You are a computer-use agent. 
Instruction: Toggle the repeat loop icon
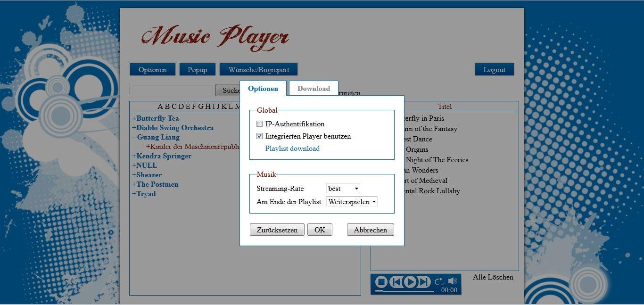pos(439,281)
